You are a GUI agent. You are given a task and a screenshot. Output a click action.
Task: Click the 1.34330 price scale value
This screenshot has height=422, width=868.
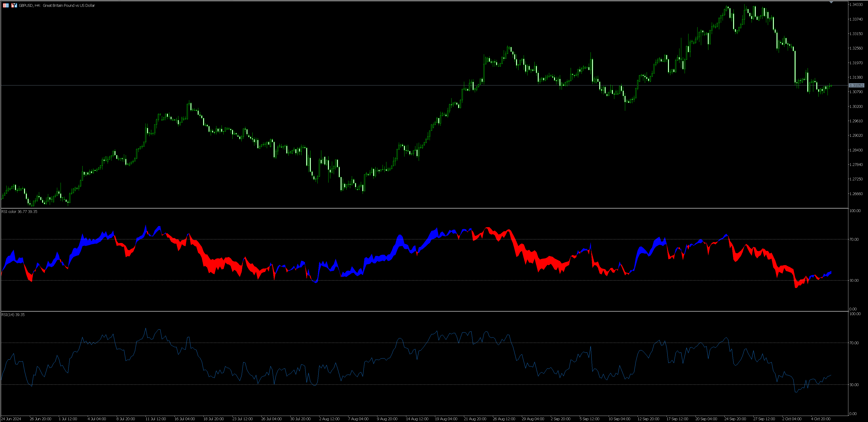pyautogui.click(x=856, y=5)
